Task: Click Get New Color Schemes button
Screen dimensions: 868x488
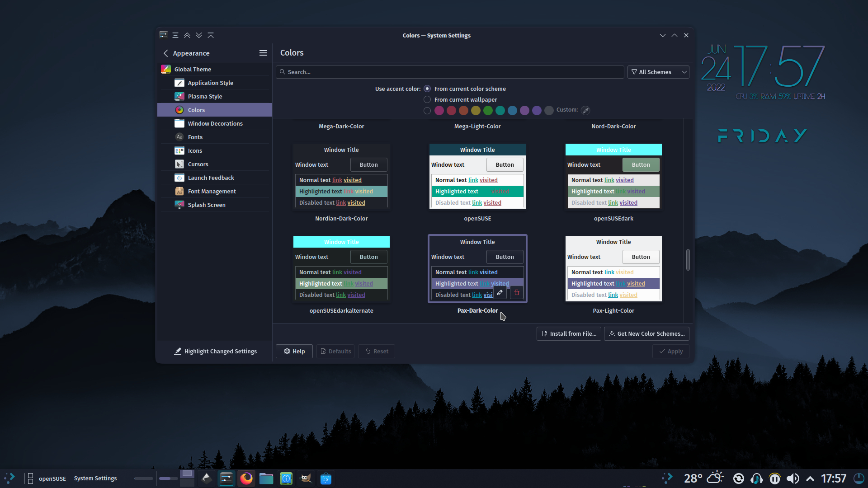Action: (x=646, y=334)
